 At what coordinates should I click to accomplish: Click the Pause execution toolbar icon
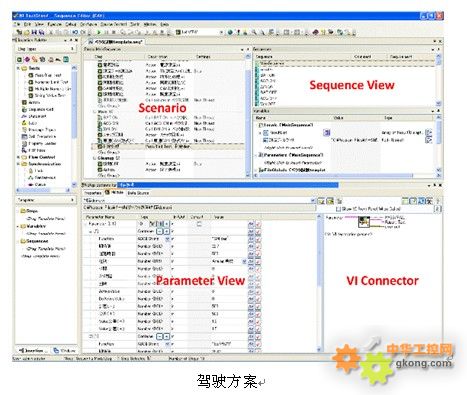pos(106,32)
